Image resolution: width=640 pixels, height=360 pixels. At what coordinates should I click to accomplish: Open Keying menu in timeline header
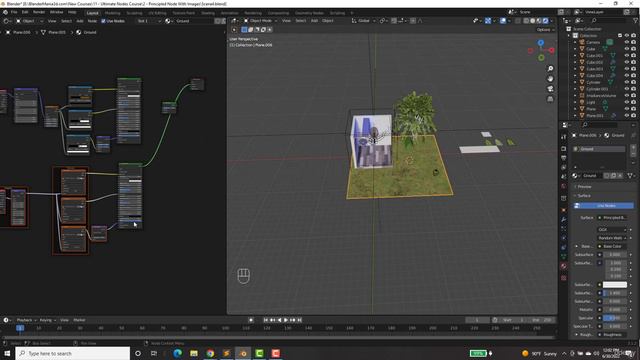click(47, 320)
